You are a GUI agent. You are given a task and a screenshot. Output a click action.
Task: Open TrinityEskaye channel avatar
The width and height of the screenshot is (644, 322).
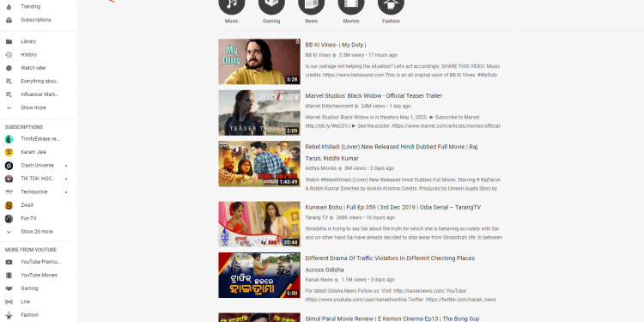pos(9,139)
